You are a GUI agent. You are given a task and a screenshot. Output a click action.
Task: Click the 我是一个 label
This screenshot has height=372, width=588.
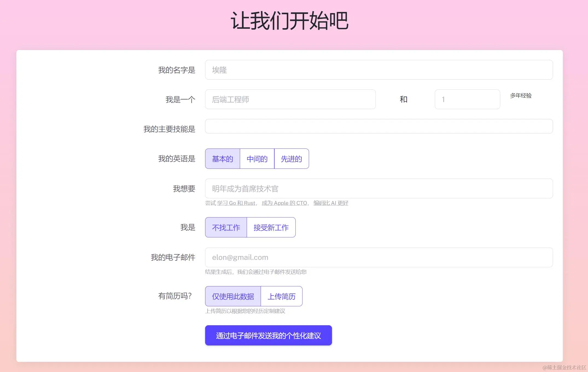click(x=181, y=100)
